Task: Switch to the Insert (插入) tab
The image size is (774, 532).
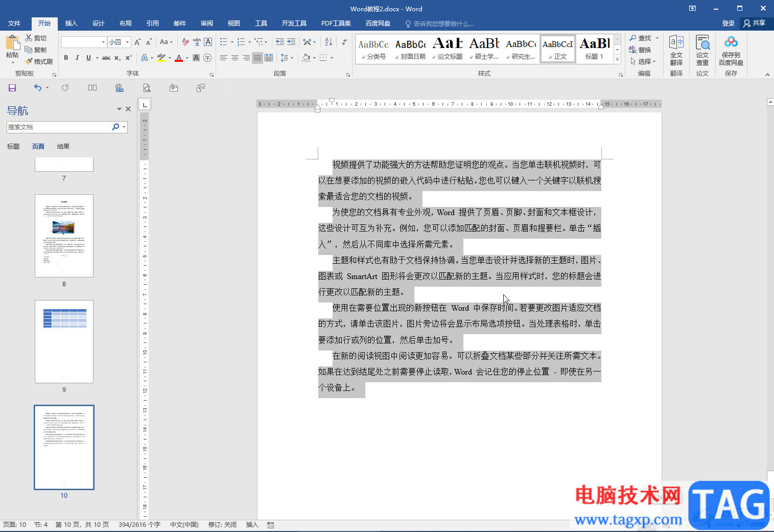Action: click(72, 24)
